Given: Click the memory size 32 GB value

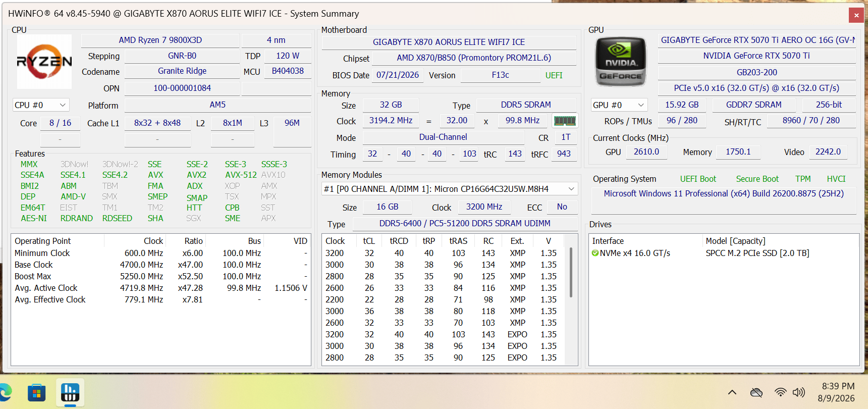Looking at the screenshot, I should 391,105.
